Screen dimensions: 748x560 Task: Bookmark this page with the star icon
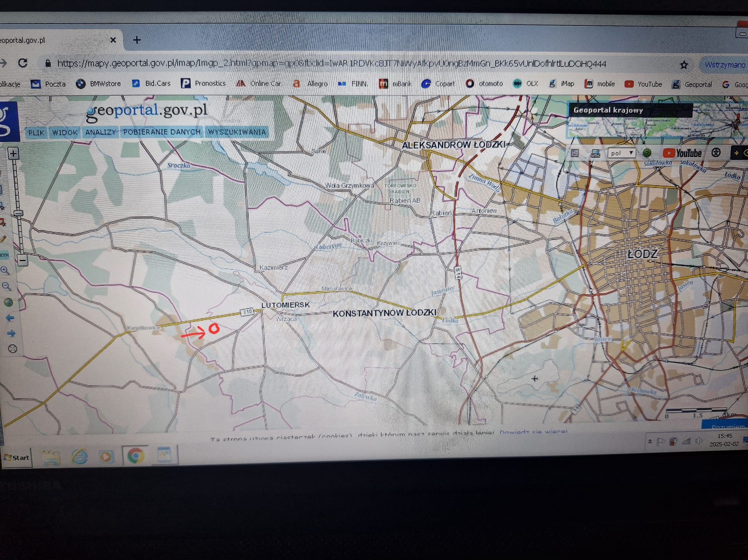(684, 65)
